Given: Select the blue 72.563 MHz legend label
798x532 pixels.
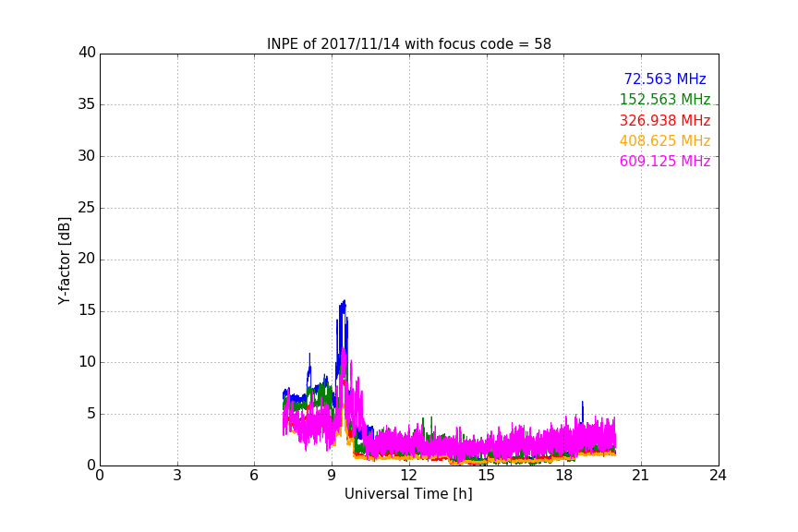Looking at the screenshot, I should 665,79.
